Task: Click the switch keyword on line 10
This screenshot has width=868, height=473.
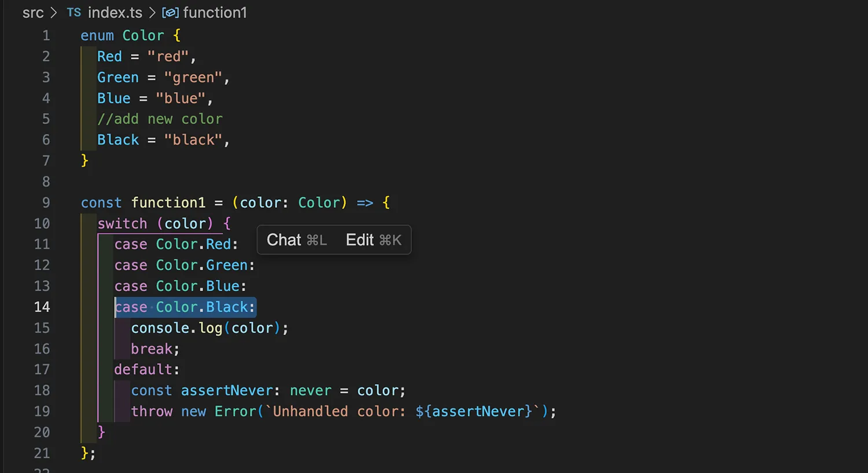Action: (x=122, y=223)
